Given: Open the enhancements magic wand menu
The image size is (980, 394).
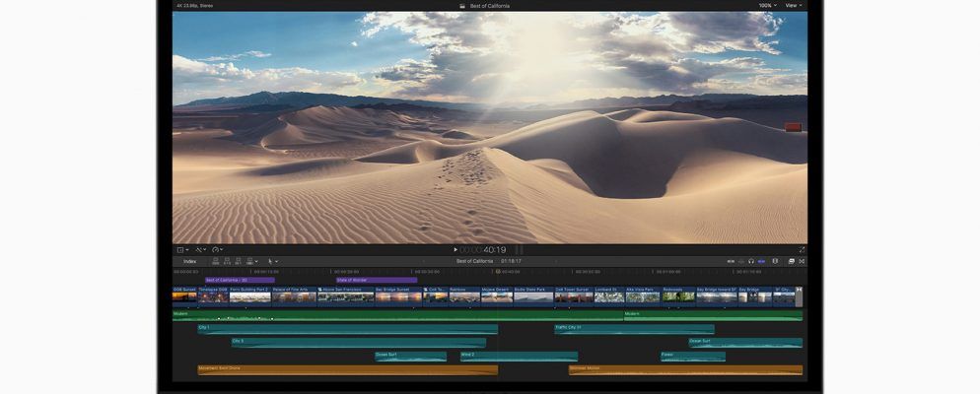Looking at the screenshot, I should (x=200, y=250).
